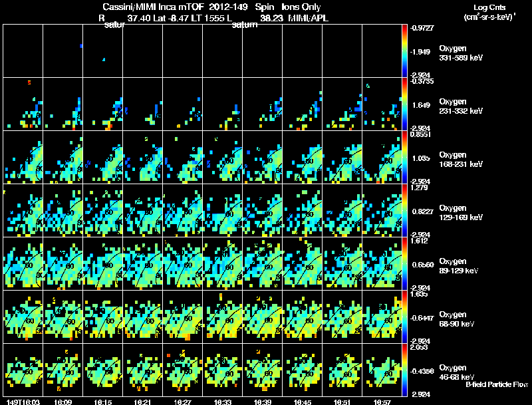Click the "2.053" colorbar maximum value
The image size is (532, 405).
419,347
